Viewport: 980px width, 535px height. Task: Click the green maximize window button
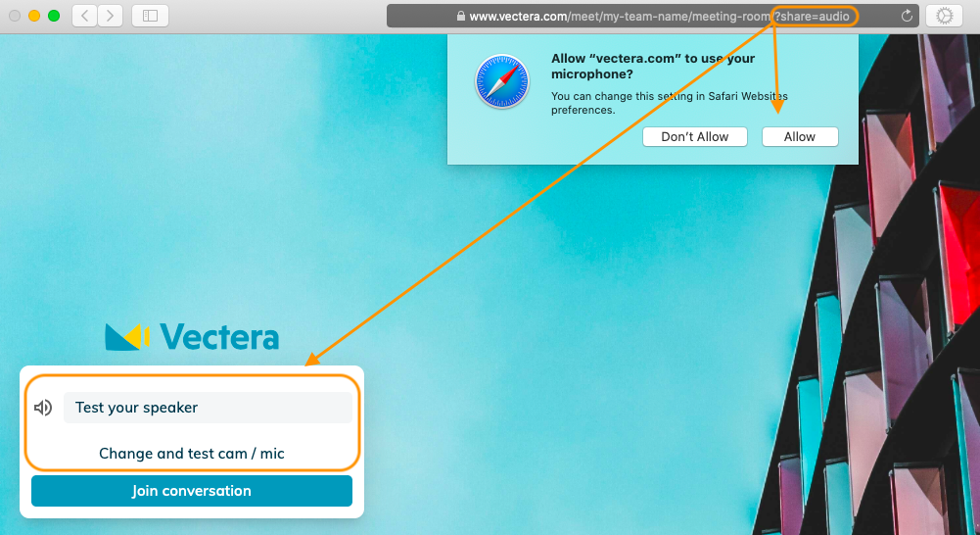pyautogui.click(x=54, y=16)
